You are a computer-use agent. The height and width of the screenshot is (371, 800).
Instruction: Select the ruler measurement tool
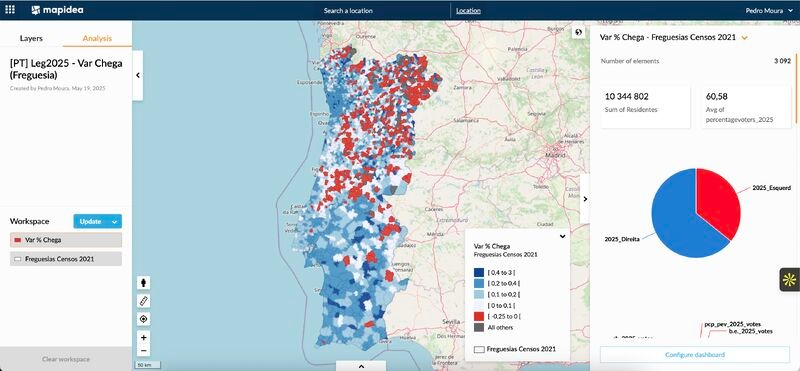tap(143, 301)
